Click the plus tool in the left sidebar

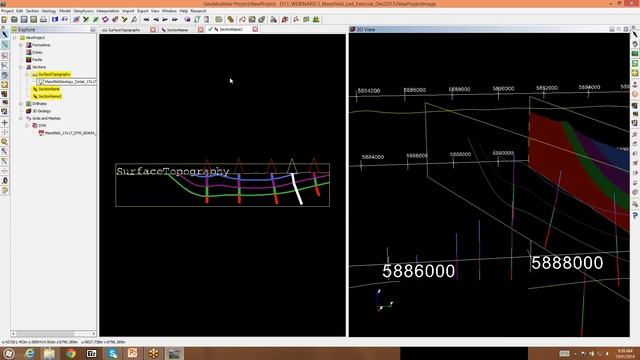click(x=4, y=122)
